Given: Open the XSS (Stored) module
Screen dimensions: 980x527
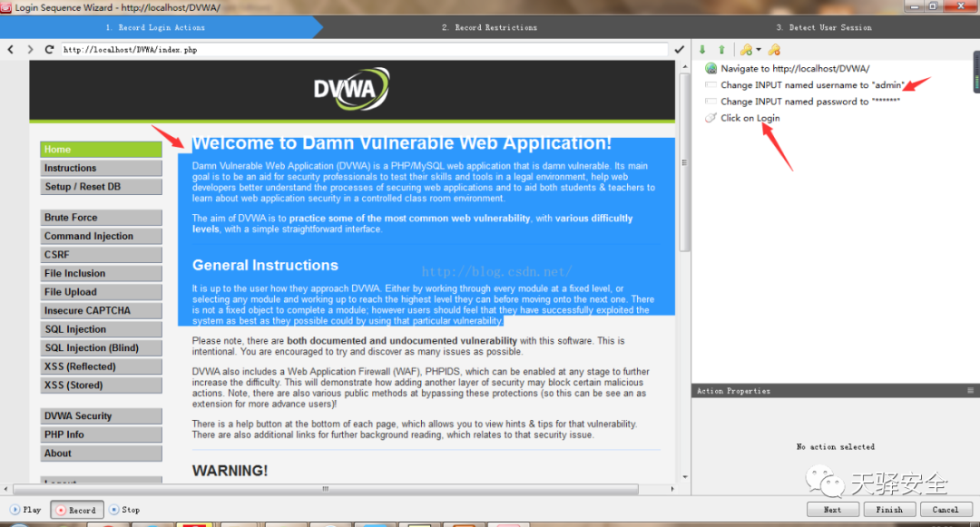Looking at the screenshot, I should point(102,385).
